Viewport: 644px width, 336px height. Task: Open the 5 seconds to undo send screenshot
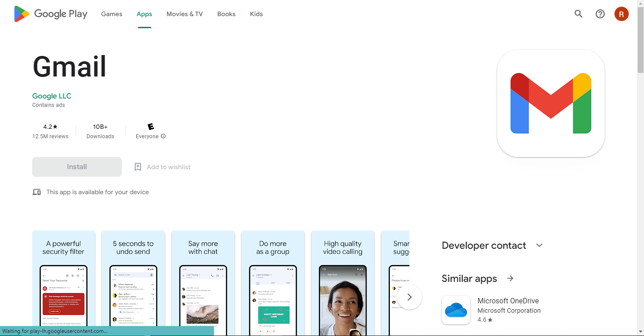click(133, 283)
